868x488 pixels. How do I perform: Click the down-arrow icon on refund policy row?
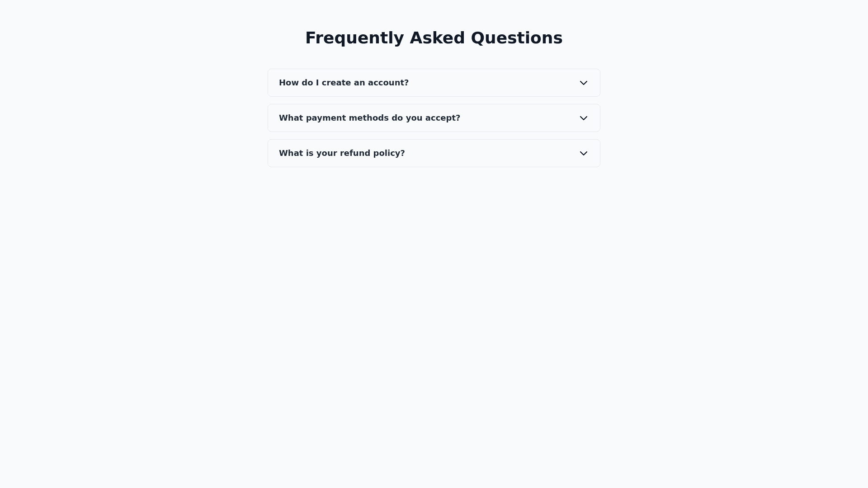[x=583, y=153]
